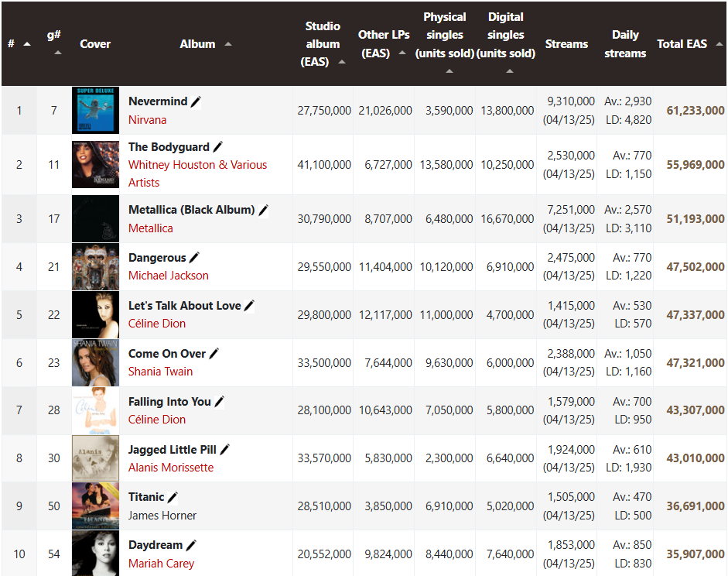Viewport: 728px width, 576px height.
Task: Open The Bodyguard album cover thumbnail
Action: [95, 164]
